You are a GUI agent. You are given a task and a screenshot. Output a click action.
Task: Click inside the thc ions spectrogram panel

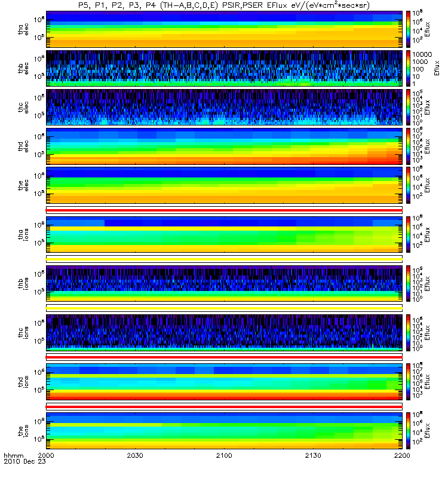(x=225, y=333)
